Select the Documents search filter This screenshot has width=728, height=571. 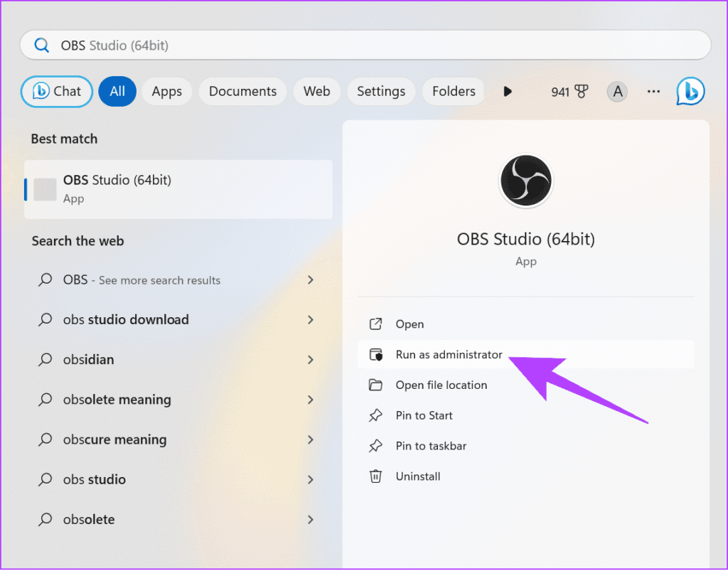(242, 91)
